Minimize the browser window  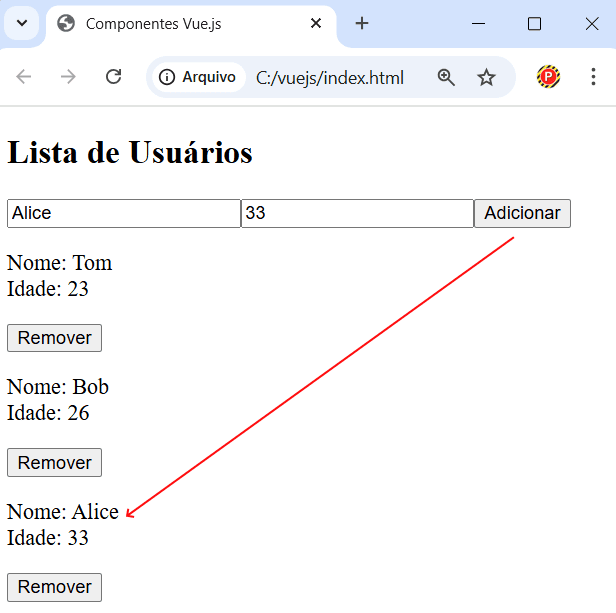[478, 24]
